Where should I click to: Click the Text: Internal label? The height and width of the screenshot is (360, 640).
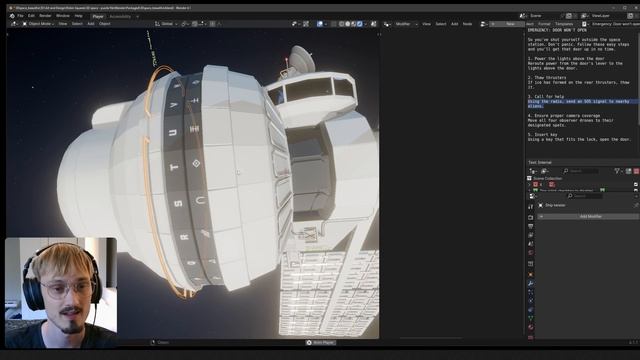pos(540,162)
